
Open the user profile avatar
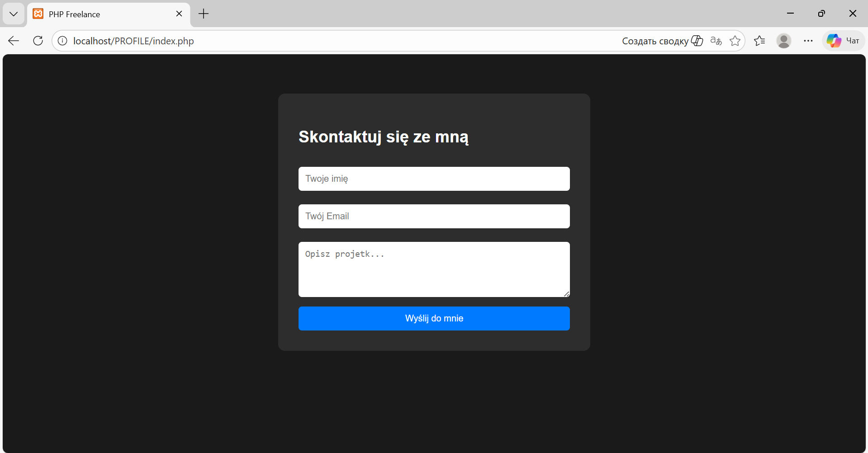784,41
